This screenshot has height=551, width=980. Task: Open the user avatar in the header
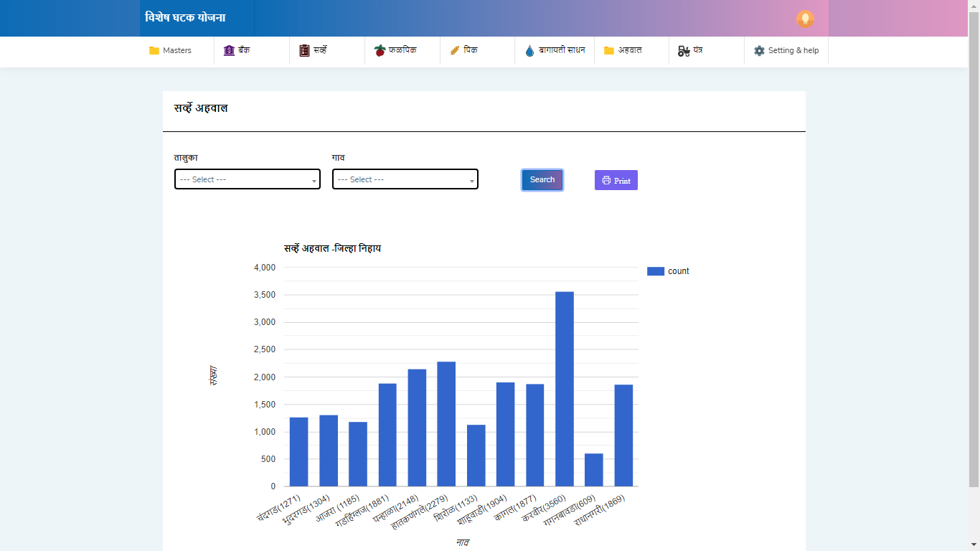tap(805, 19)
